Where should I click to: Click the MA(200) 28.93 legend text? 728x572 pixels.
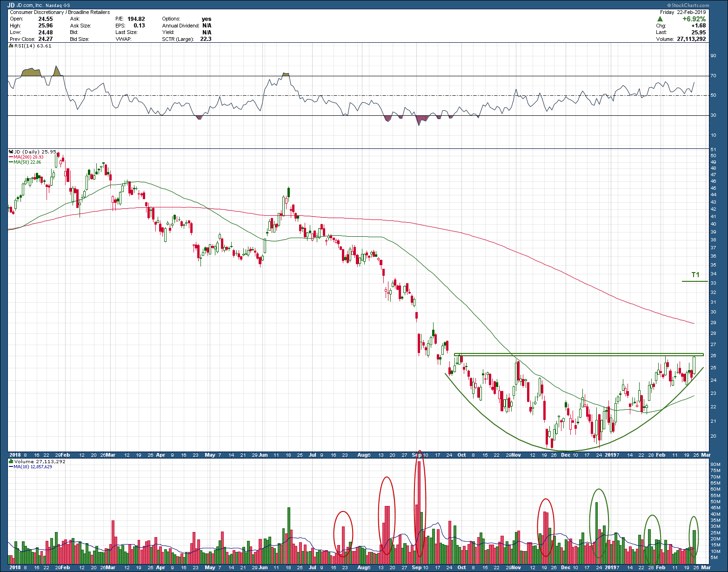pos(28,157)
